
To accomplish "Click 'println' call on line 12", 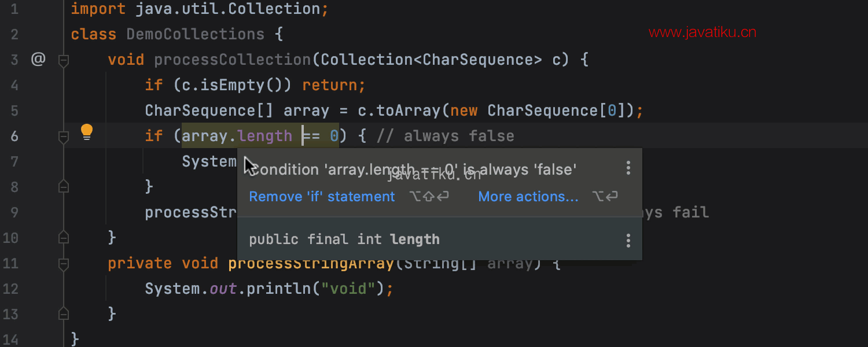I will tap(279, 289).
